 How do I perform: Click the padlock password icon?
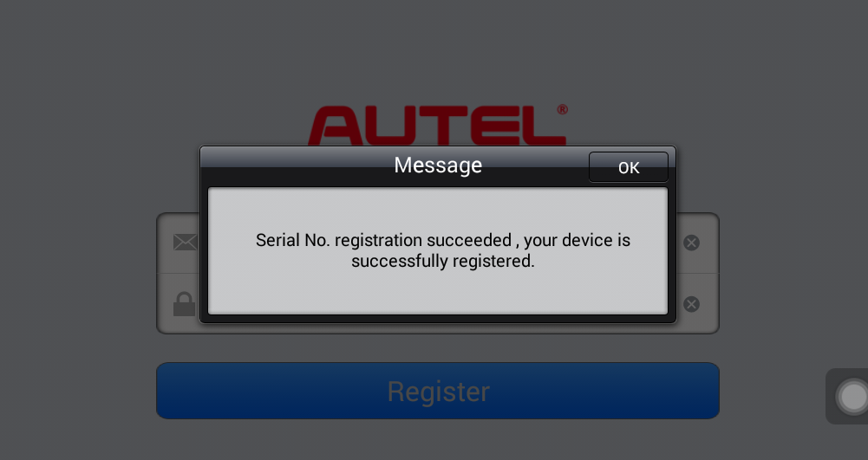pos(185,304)
